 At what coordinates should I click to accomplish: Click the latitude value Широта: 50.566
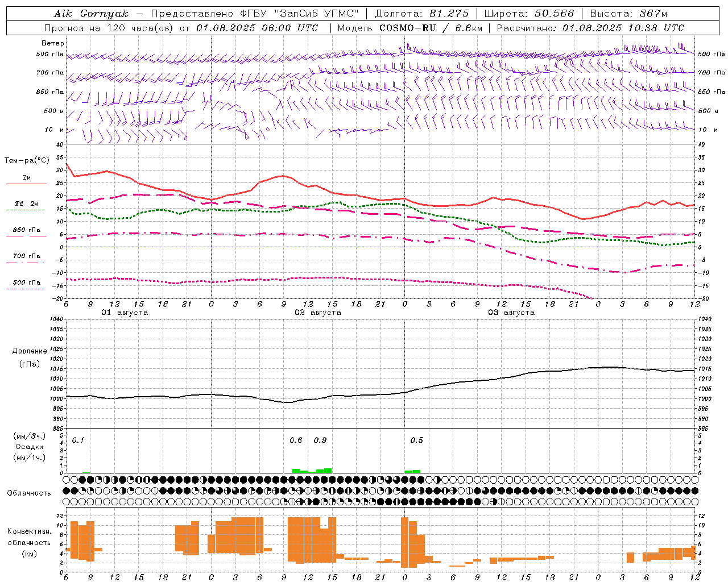pos(529,14)
